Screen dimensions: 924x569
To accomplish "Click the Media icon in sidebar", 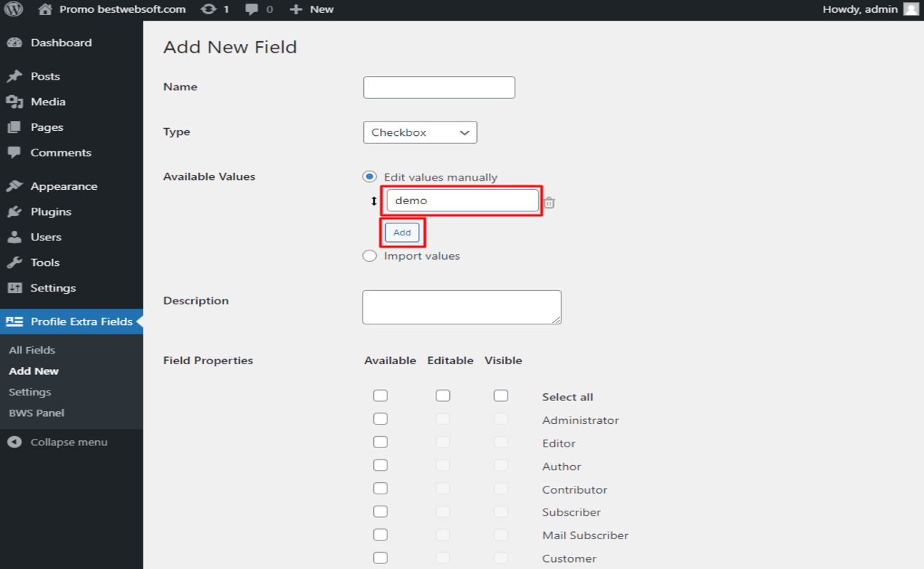I will 14,102.
